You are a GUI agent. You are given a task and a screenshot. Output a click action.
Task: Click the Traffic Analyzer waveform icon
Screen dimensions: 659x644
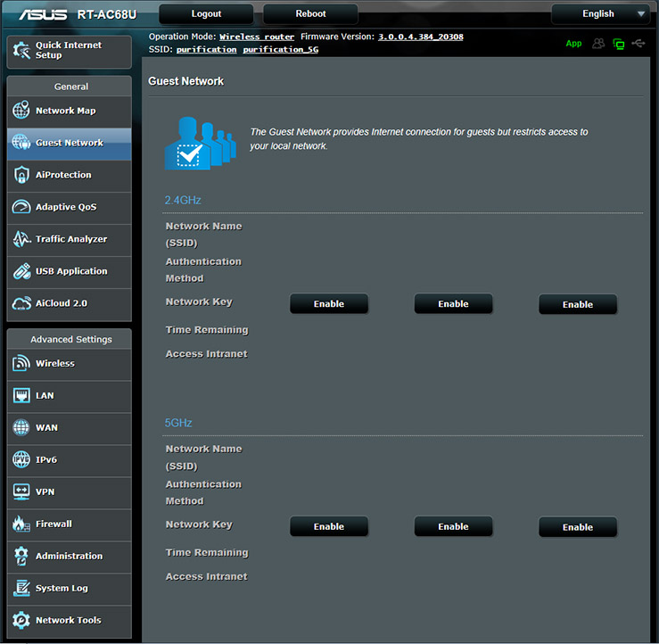point(21,239)
